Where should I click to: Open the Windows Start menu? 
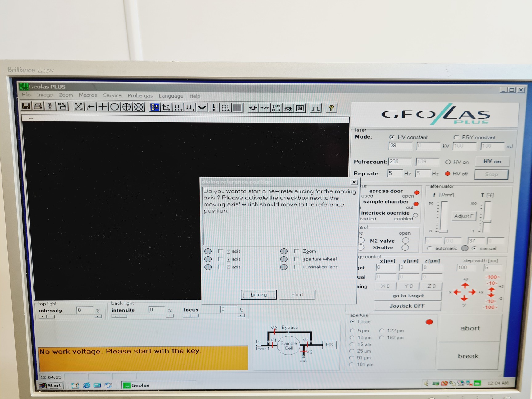click(x=51, y=385)
